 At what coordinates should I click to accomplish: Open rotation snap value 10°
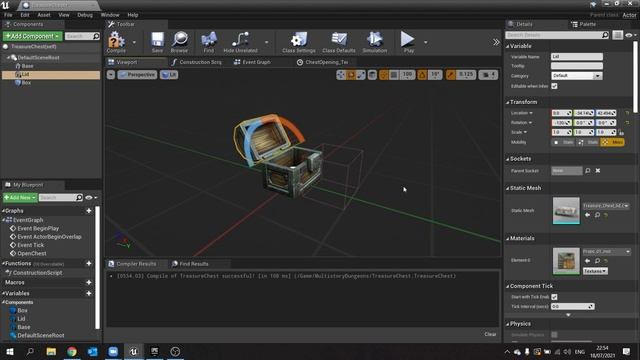pyautogui.click(x=435, y=75)
